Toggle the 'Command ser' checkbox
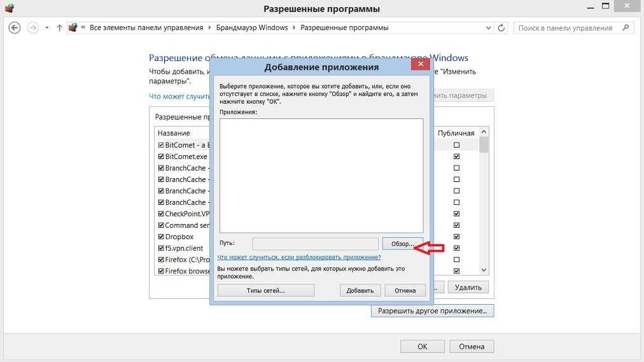644x362 pixels. click(161, 225)
